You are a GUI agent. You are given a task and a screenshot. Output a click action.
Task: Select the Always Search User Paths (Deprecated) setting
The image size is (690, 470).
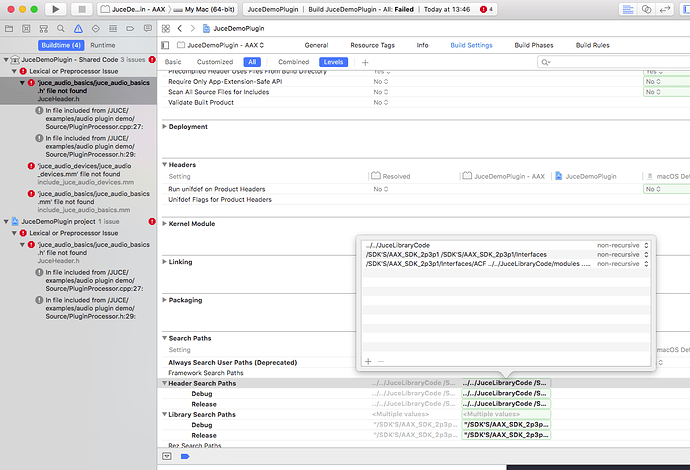(232, 363)
